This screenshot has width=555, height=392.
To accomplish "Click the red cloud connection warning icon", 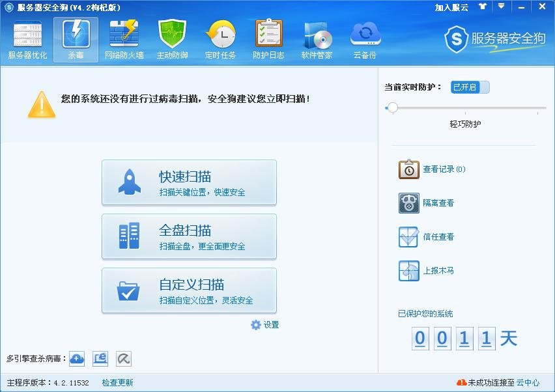I will point(462,382).
